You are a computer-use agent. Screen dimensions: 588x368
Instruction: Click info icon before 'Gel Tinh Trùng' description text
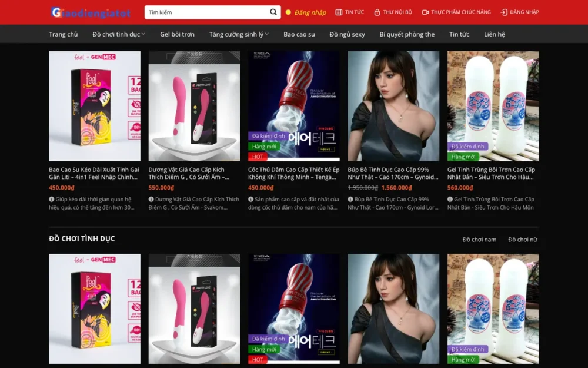(x=450, y=200)
